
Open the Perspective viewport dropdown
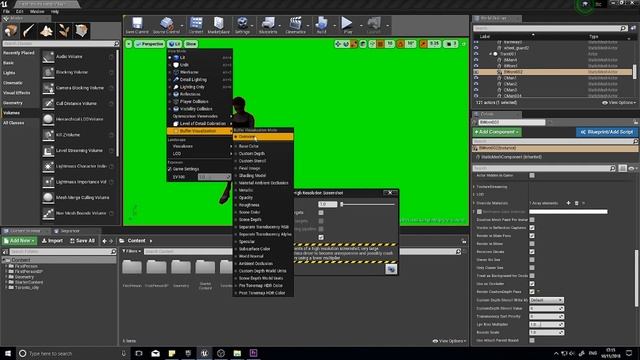149,44
